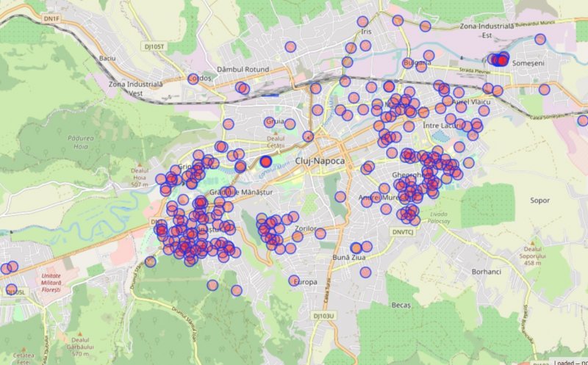The height and width of the screenshot is (365, 588).
Task: Click the Aurel Vlaicu label
Action: tap(471, 102)
